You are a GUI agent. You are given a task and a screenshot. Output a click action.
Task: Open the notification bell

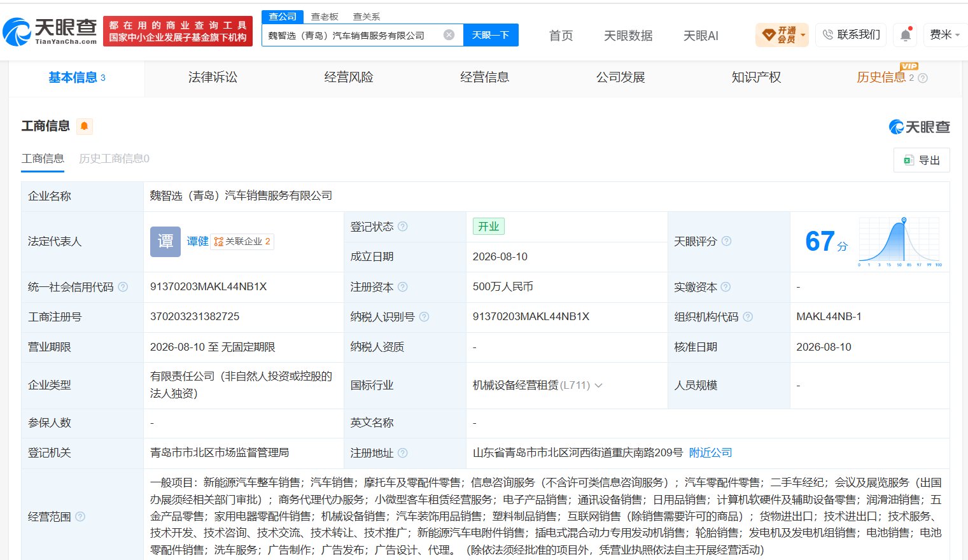click(906, 35)
